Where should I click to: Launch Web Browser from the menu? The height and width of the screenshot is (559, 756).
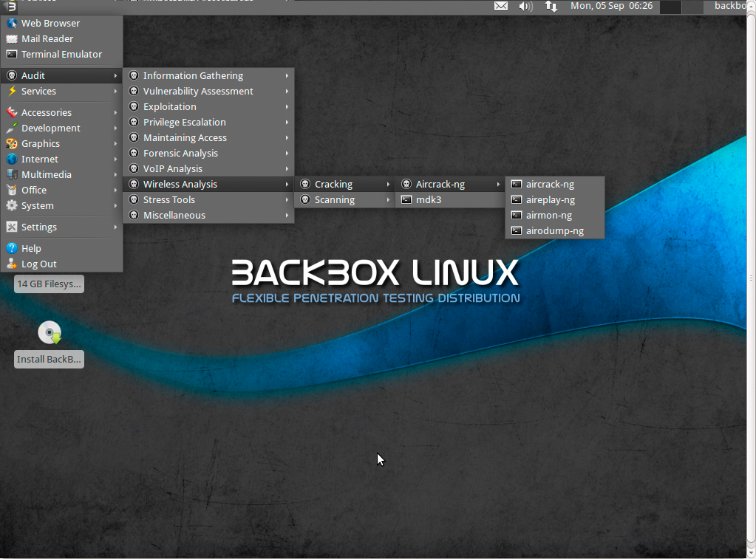(x=62, y=23)
